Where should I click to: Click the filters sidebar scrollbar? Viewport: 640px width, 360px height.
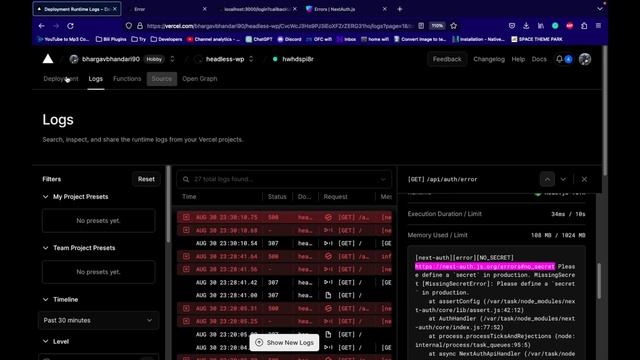pyautogui.click(x=168, y=204)
